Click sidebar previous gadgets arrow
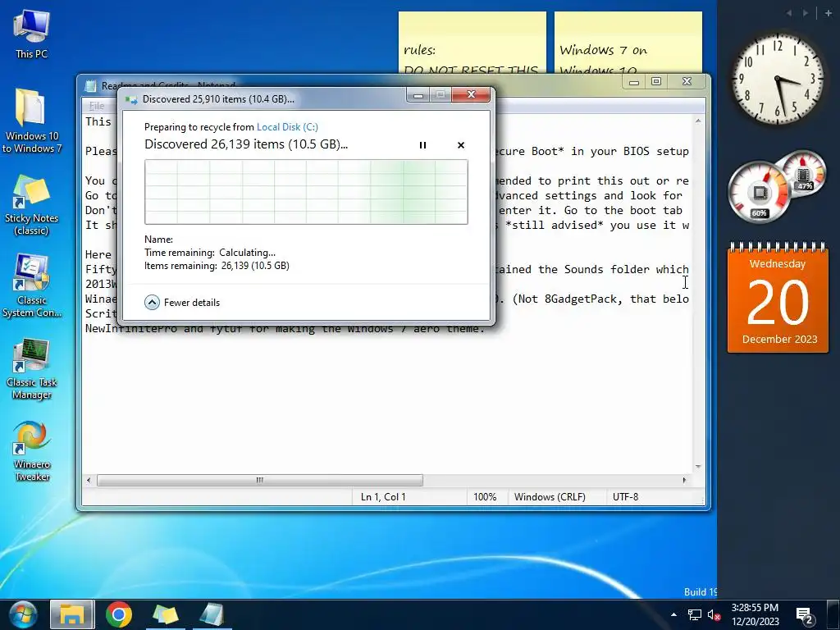 coord(788,13)
